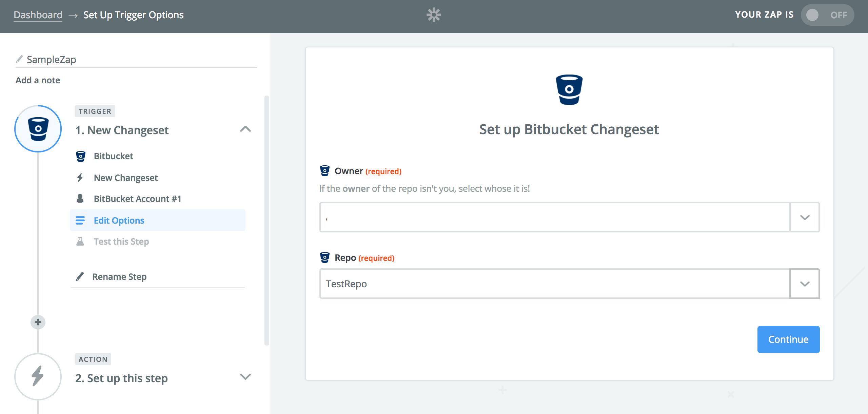Image resolution: width=868 pixels, height=414 pixels.
Task: Click the Continue button
Action: [788, 339]
